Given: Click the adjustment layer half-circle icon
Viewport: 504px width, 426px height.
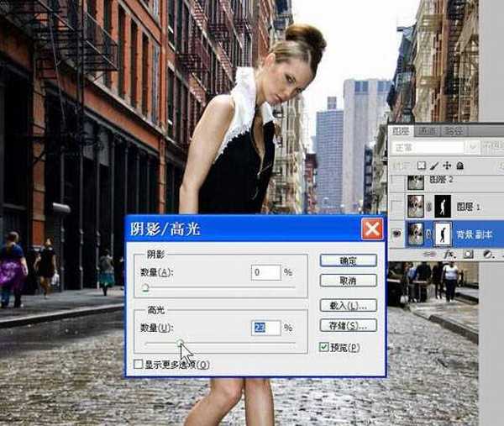Looking at the screenshot, I should coord(486,253).
